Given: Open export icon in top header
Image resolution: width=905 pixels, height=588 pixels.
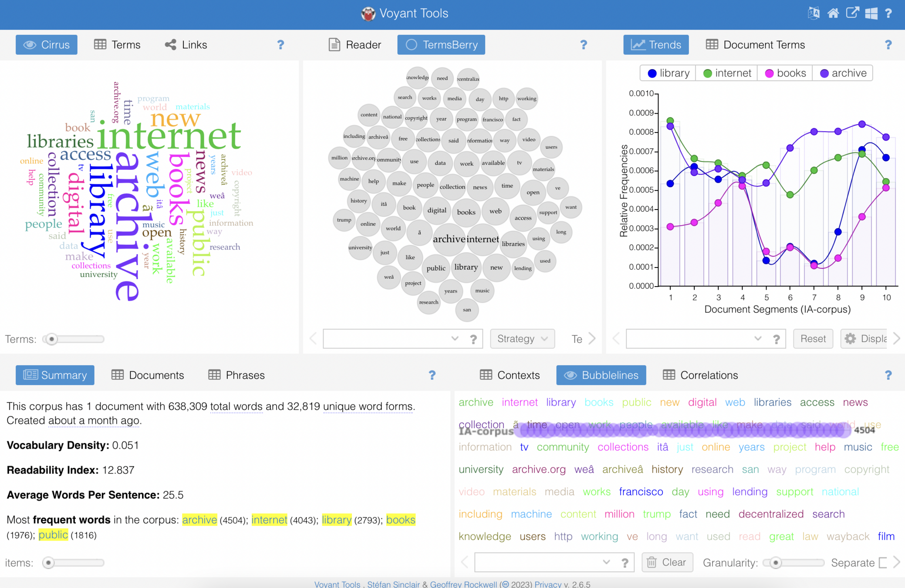Looking at the screenshot, I should coord(852,13).
